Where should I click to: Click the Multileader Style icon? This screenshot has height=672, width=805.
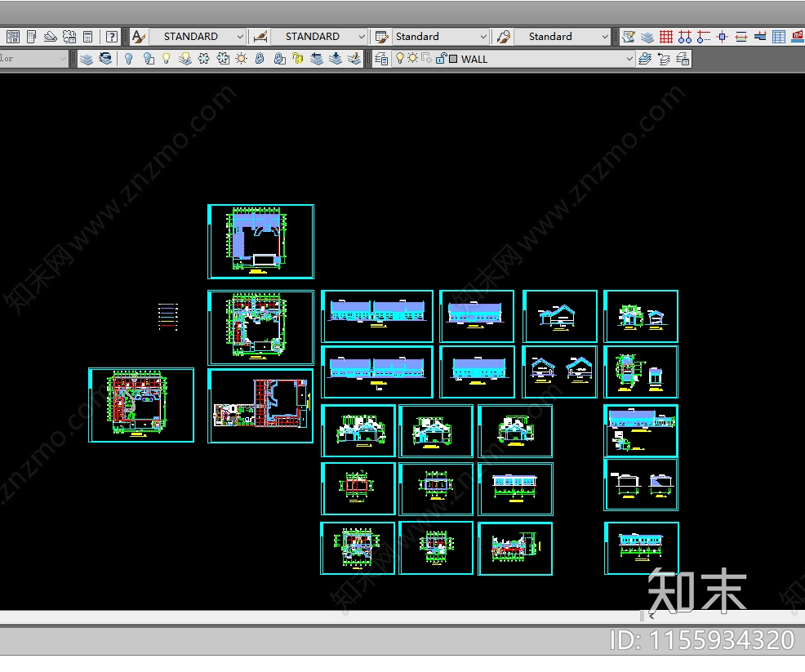(504, 37)
